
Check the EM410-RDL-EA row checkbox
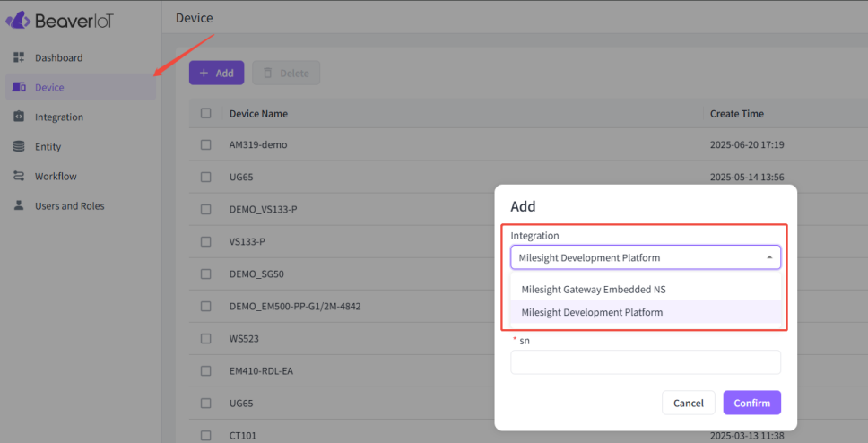[x=206, y=370]
